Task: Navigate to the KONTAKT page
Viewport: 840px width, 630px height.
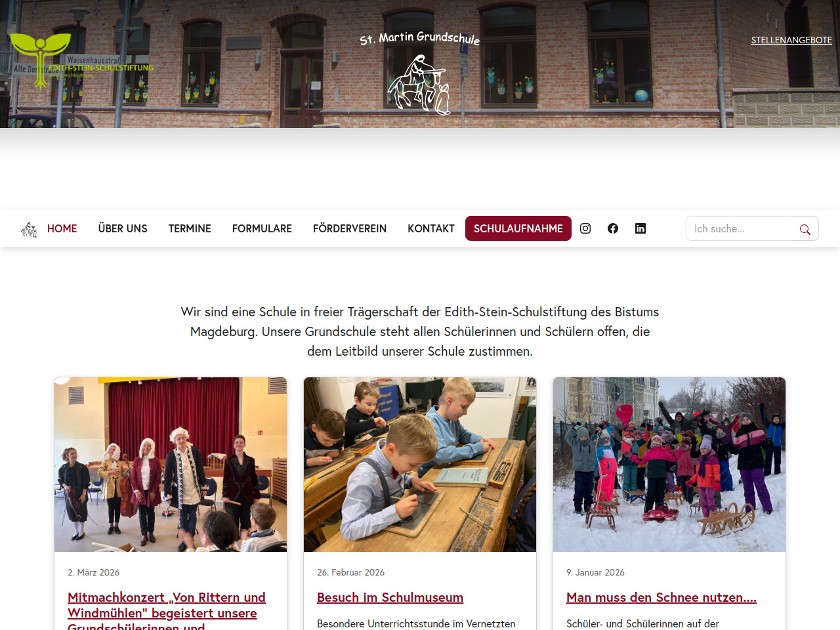Action: (x=431, y=228)
